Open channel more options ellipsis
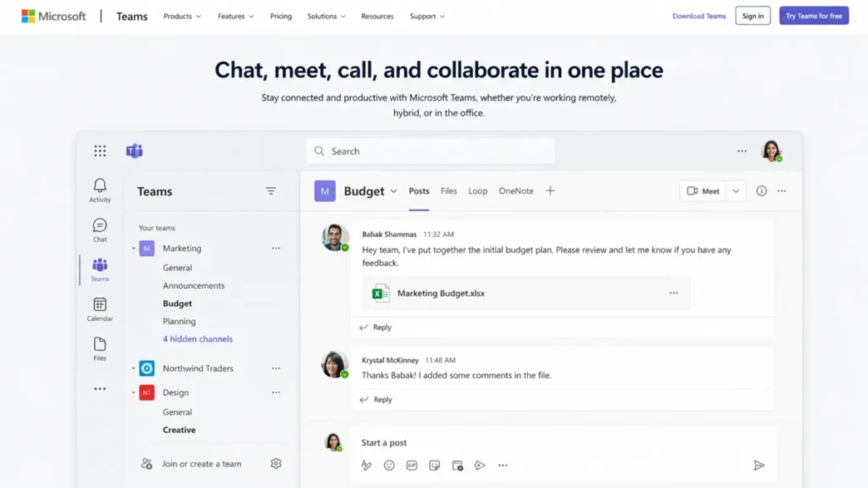The width and height of the screenshot is (868, 488). (x=782, y=191)
